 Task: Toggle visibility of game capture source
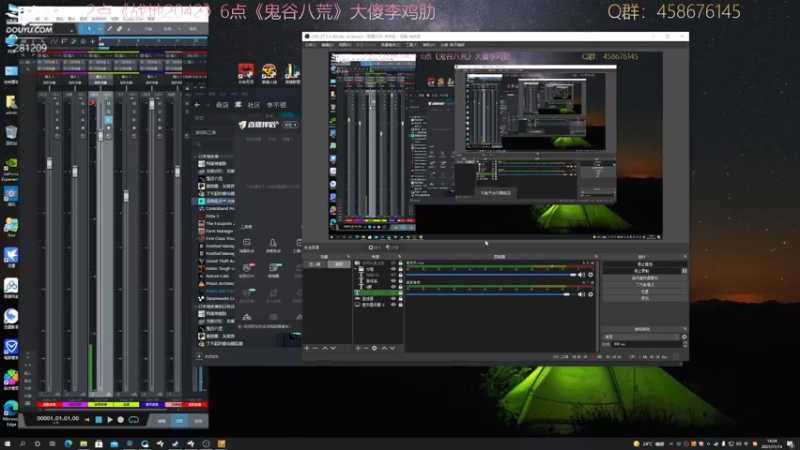[x=393, y=298]
